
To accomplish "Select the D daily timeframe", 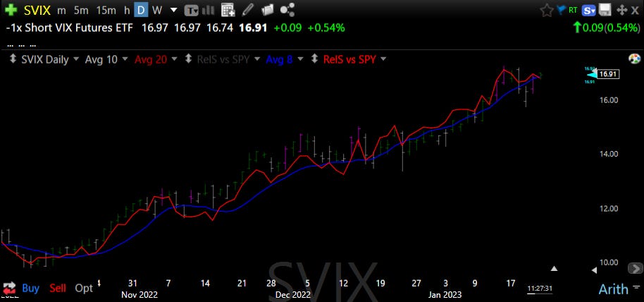I will [141, 11].
